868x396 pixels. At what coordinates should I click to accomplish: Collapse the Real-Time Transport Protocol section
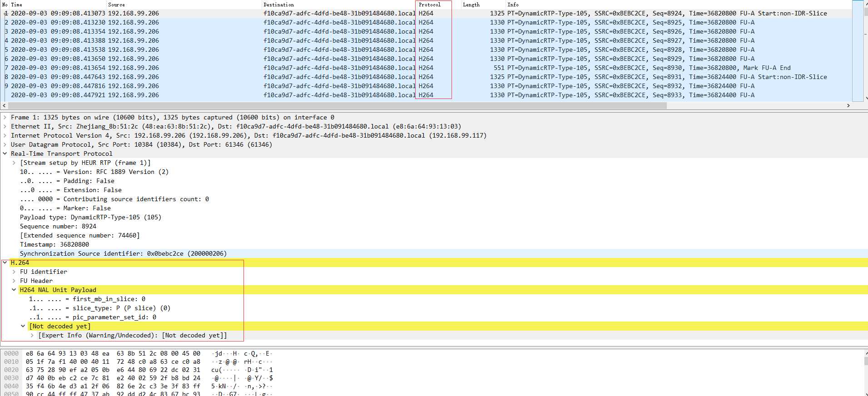click(x=5, y=153)
